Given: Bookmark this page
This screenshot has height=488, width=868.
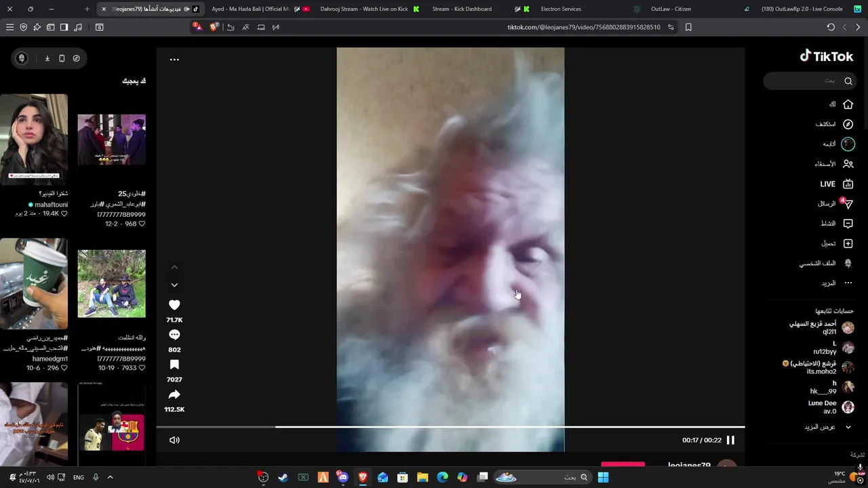Looking at the screenshot, I should click(688, 27).
